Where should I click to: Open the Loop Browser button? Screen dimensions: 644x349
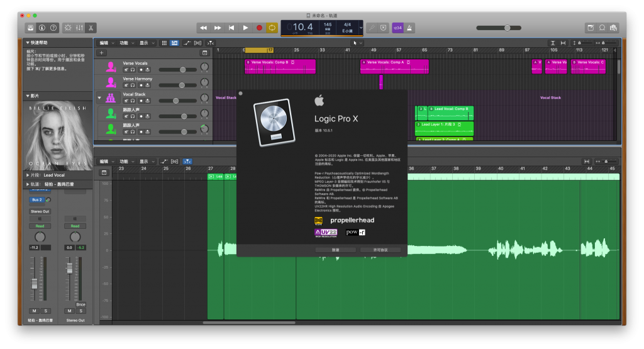(x=602, y=28)
